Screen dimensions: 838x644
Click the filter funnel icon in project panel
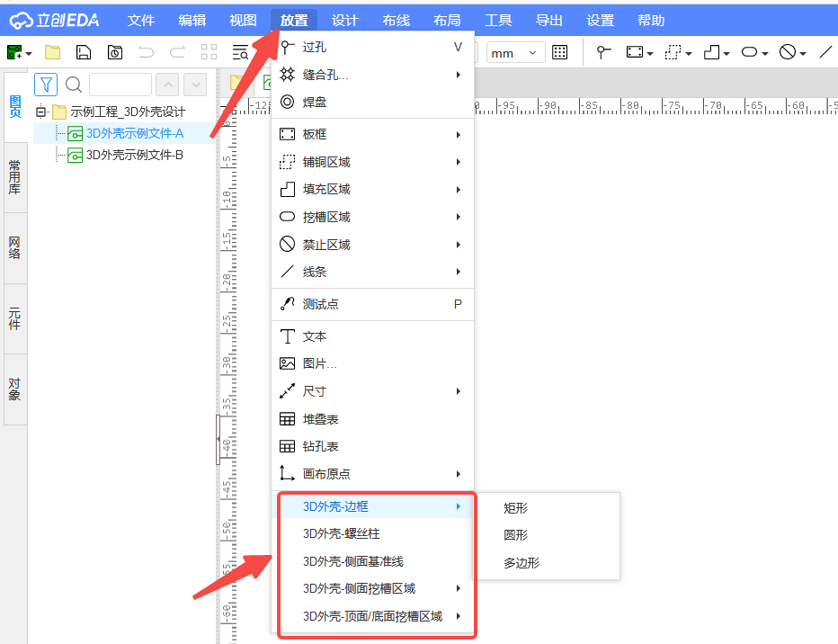point(47,85)
